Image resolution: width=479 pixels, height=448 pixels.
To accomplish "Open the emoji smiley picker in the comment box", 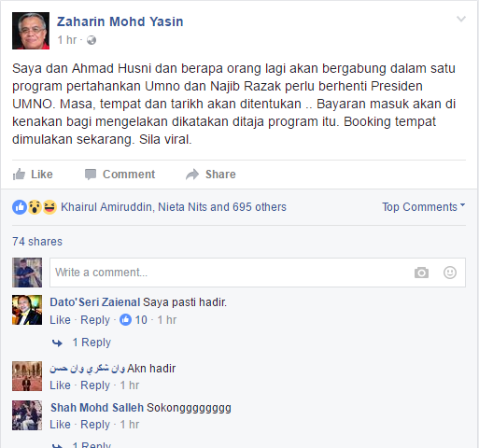I will [x=450, y=273].
